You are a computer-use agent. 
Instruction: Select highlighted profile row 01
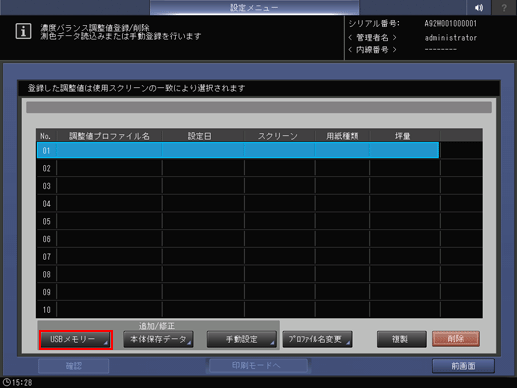[x=238, y=150]
